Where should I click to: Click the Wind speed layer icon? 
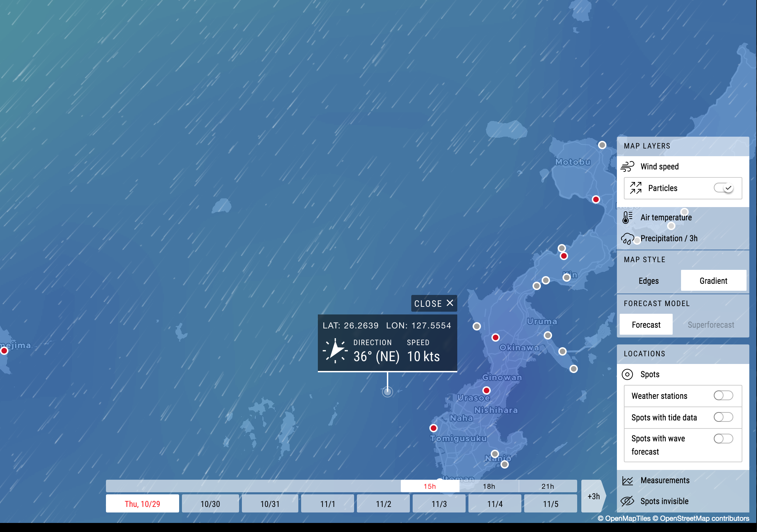coord(627,167)
